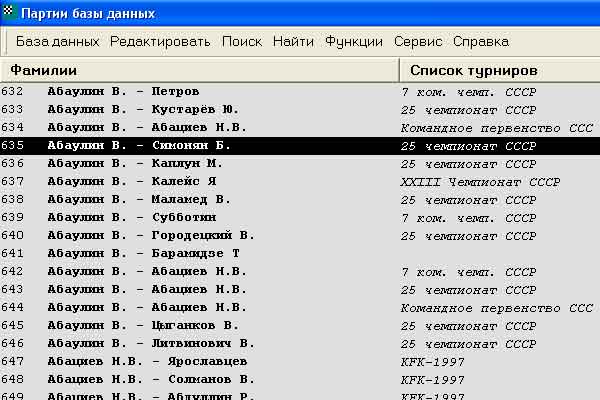Select game 636 Абаулин В. - Каплун М.
Image resolution: width=600 pixels, height=400 pixels.
[300, 163]
